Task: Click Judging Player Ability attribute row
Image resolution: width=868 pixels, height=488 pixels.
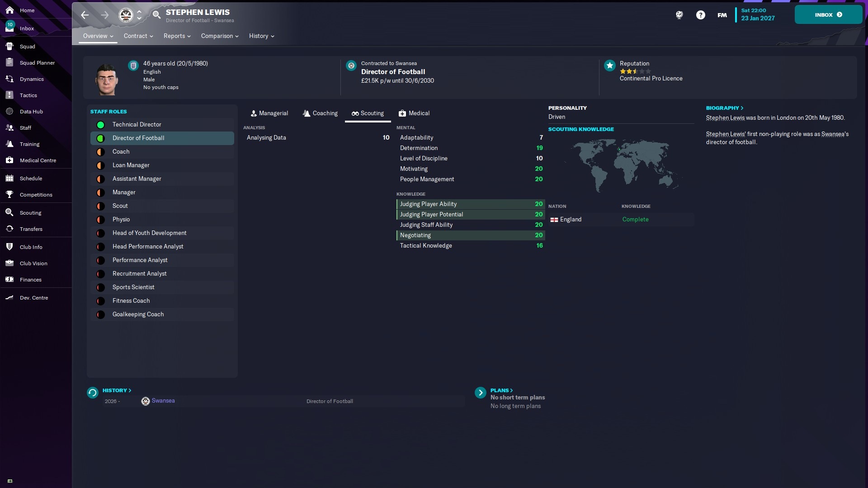Action: 471,204
